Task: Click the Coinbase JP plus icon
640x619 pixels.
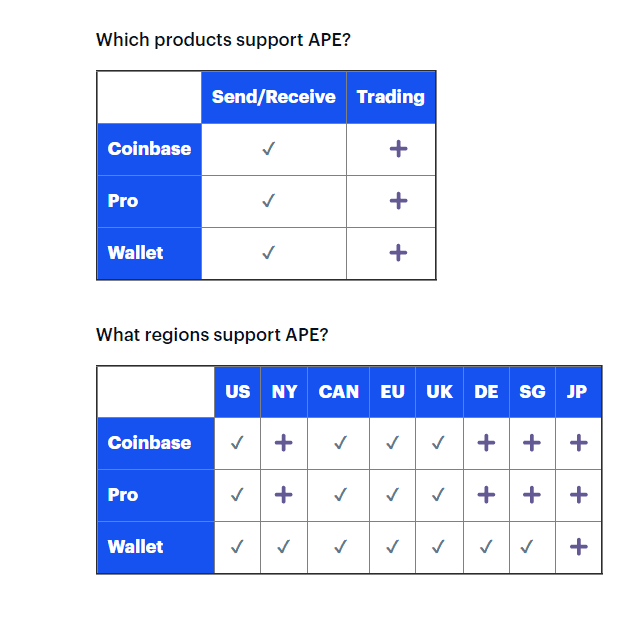Action: 579,443
